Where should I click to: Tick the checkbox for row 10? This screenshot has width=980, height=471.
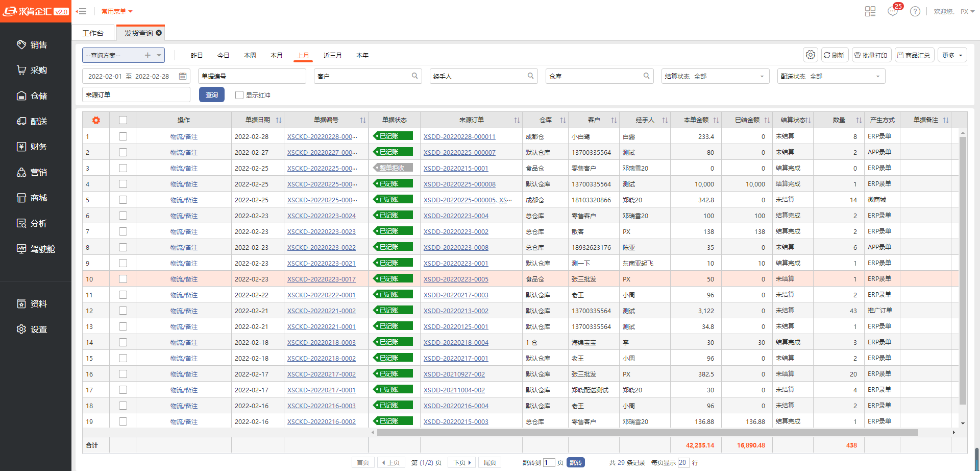point(123,279)
